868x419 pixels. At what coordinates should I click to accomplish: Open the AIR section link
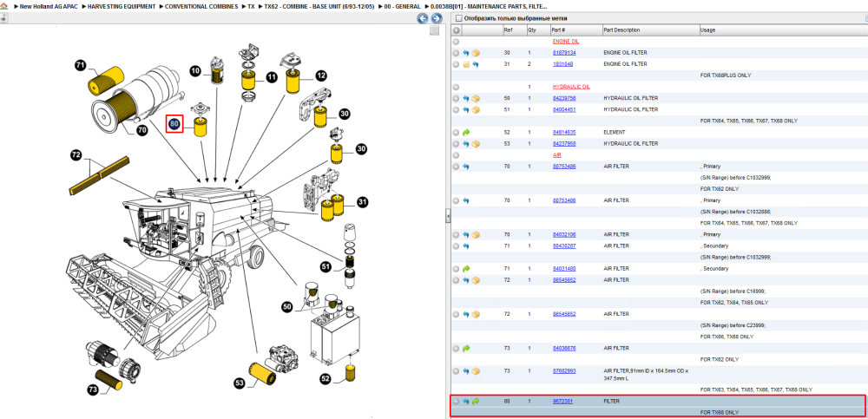(557, 155)
